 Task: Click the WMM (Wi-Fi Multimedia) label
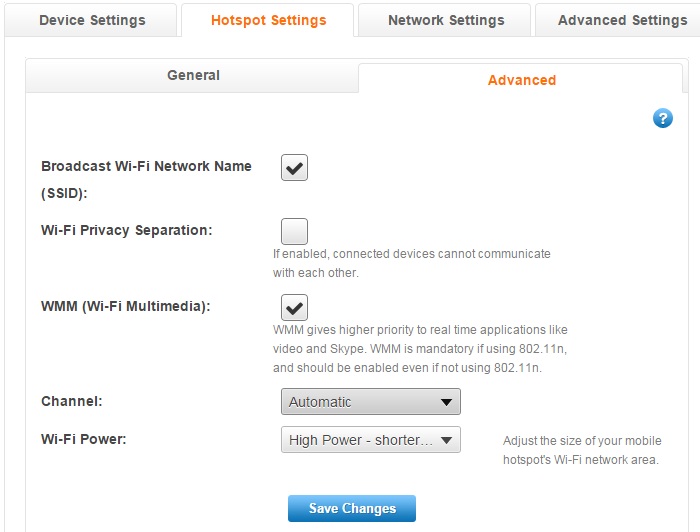[125, 306]
